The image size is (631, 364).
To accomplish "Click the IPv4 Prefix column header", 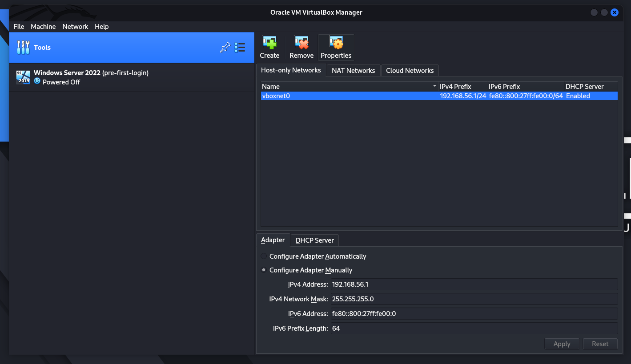I will (463, 87).
